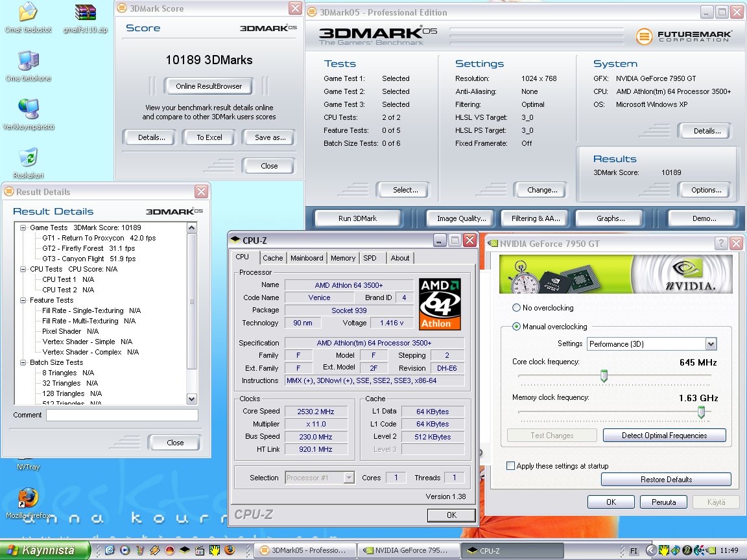Click the red round quick launch icon
This screenshot has width=747, height=560.
coord(170,550)
